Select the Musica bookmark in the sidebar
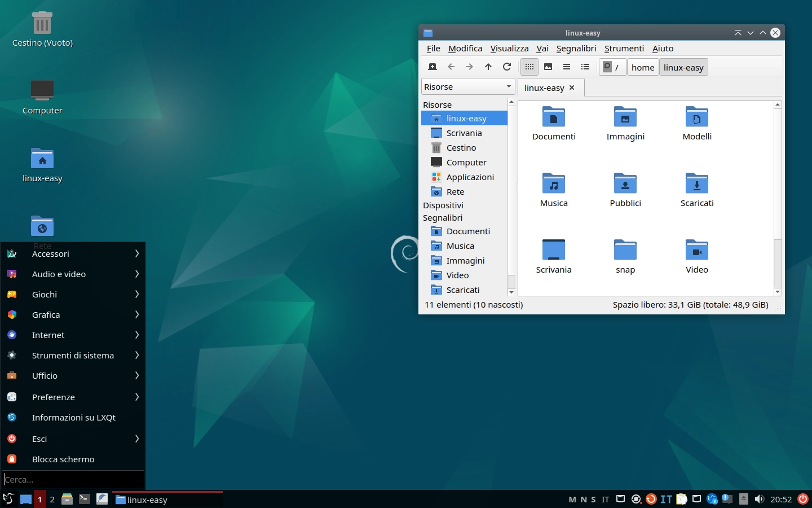Image resolution: width=812 pixels, height=508 pixels. tap(459, 246)
